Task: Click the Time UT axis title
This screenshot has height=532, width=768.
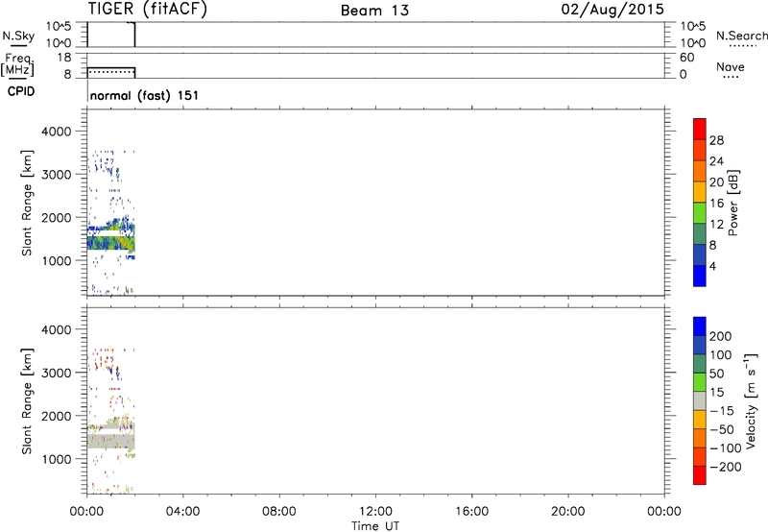Action: click(x=375, y=526)
